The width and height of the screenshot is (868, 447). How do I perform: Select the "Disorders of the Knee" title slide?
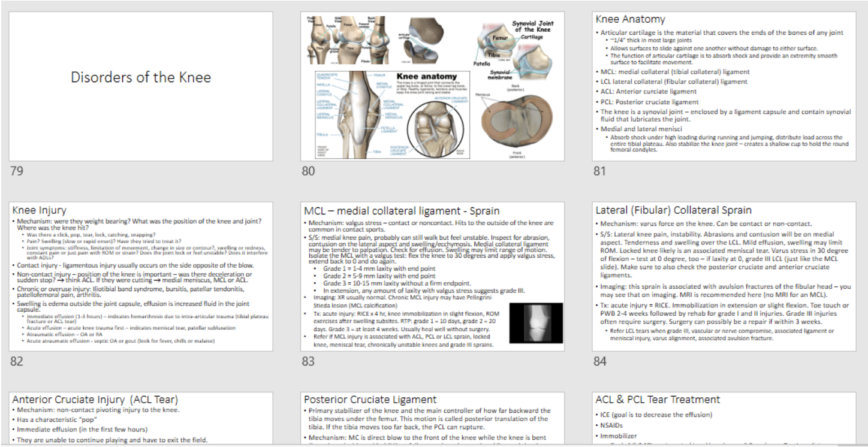click(x=141, y=86)
